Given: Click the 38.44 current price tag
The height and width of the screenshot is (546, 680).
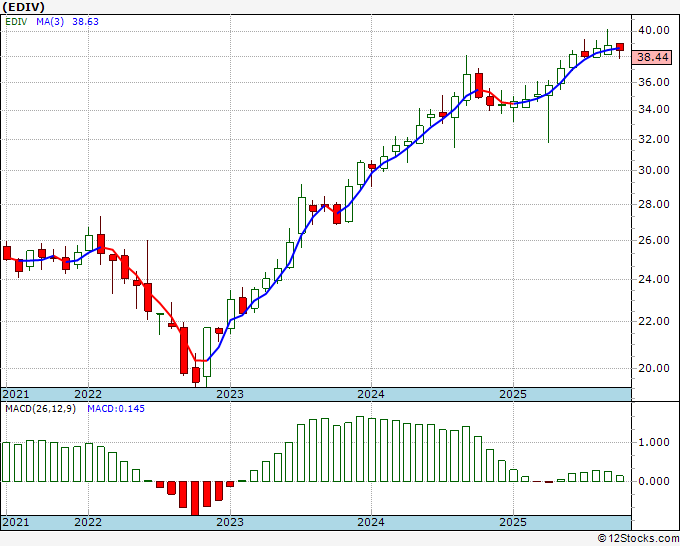Looking at the screenshot, I should click(652, 57).
